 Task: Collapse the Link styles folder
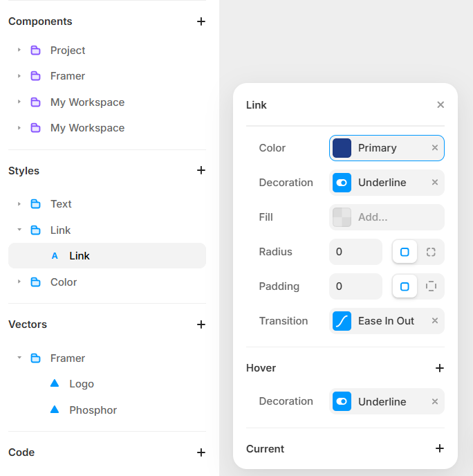(x=19, y=230)
